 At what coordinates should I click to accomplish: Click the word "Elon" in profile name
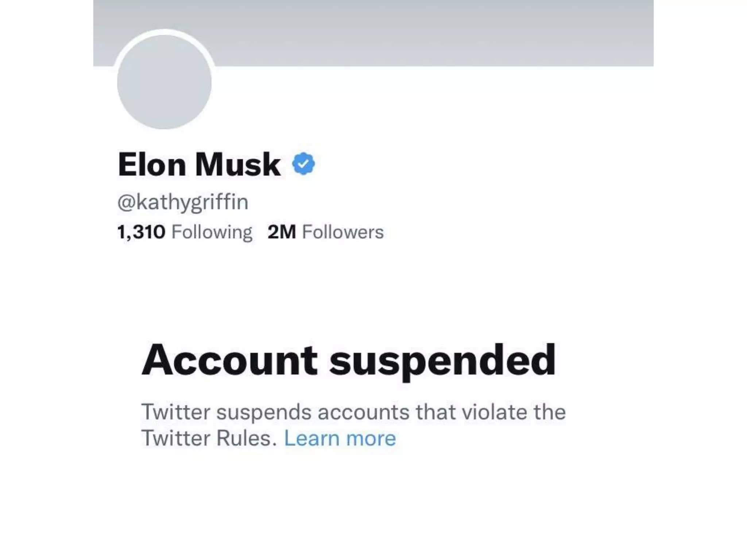coord(152,165)
